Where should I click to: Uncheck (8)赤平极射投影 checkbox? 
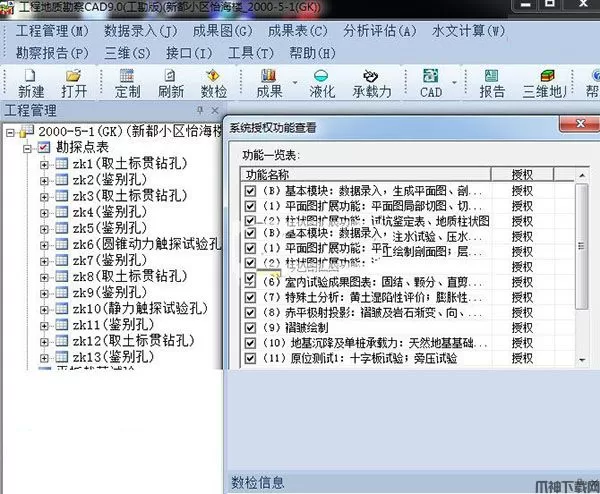250,313
